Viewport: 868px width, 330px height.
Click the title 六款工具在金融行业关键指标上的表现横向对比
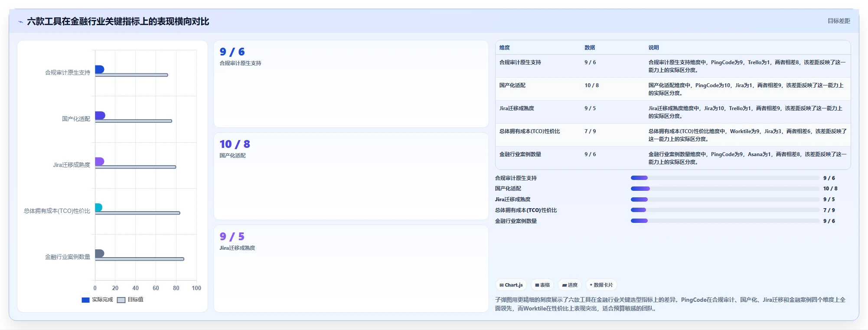[118, 22]
